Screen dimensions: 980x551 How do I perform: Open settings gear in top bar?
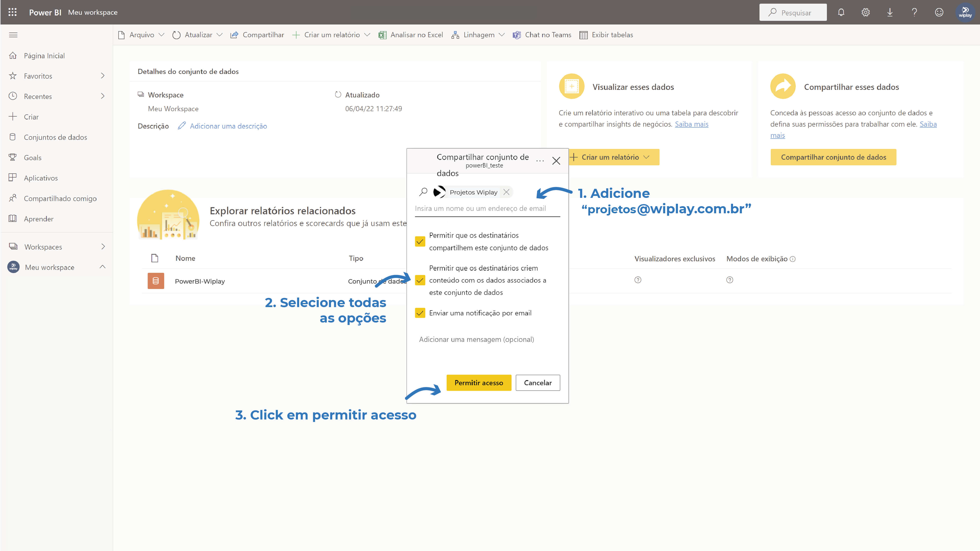(866, 12)
